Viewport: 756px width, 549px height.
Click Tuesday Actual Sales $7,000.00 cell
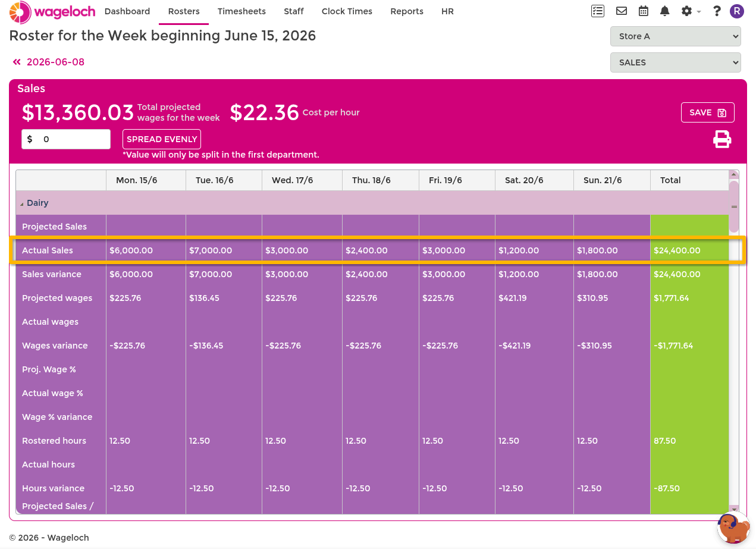[x=224, y=250]
